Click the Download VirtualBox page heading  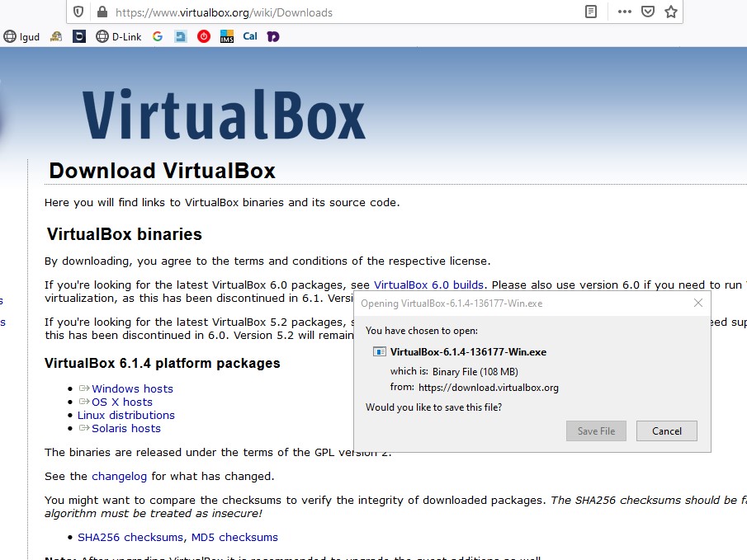click(x=163, y=171)
